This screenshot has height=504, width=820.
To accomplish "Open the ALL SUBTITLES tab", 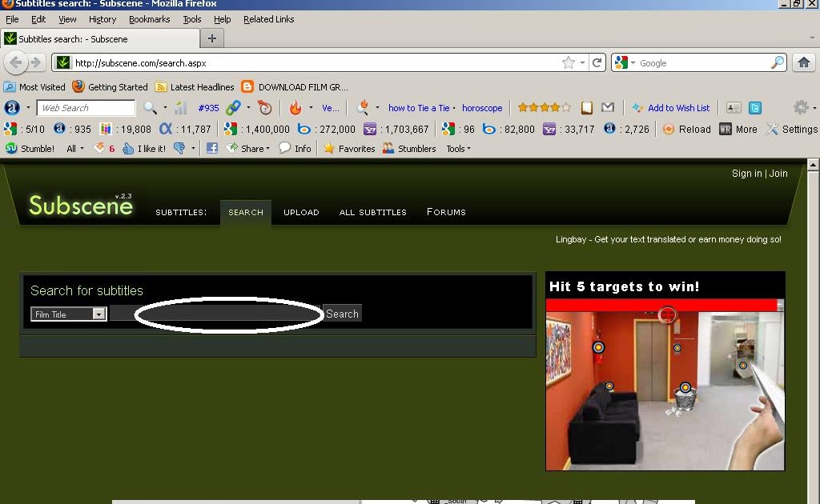I will (x=373, y=212).
